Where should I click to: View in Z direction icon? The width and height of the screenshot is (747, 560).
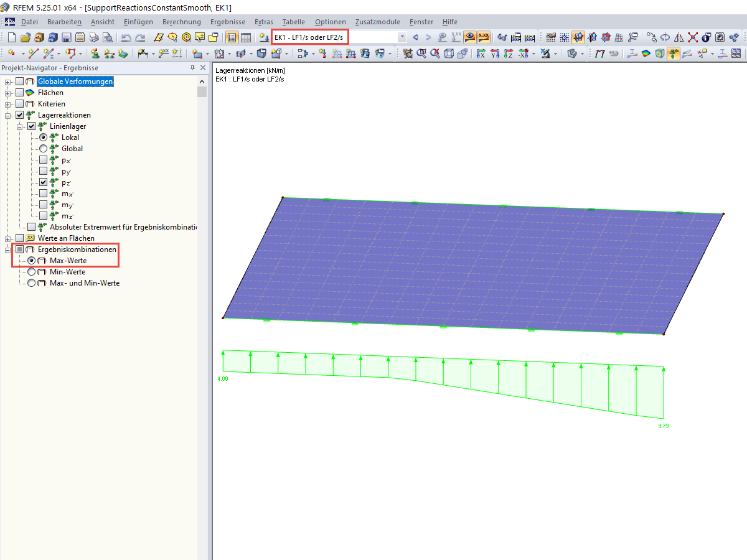509,54
